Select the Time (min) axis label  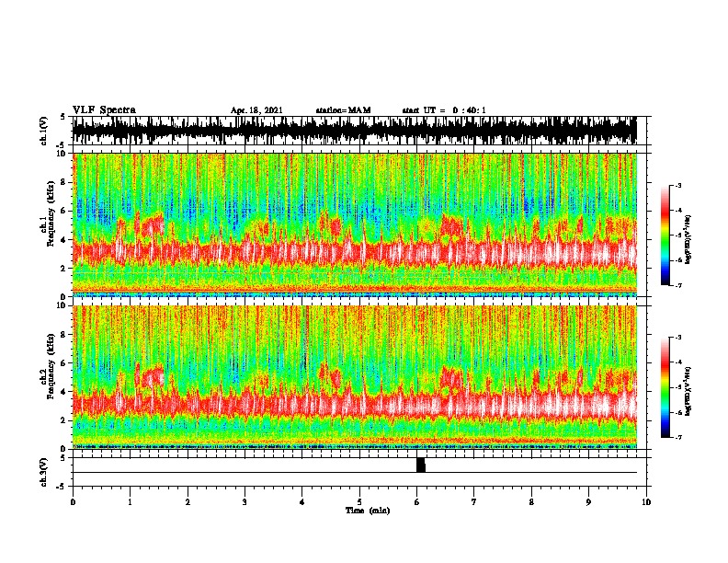click(368, 511)
